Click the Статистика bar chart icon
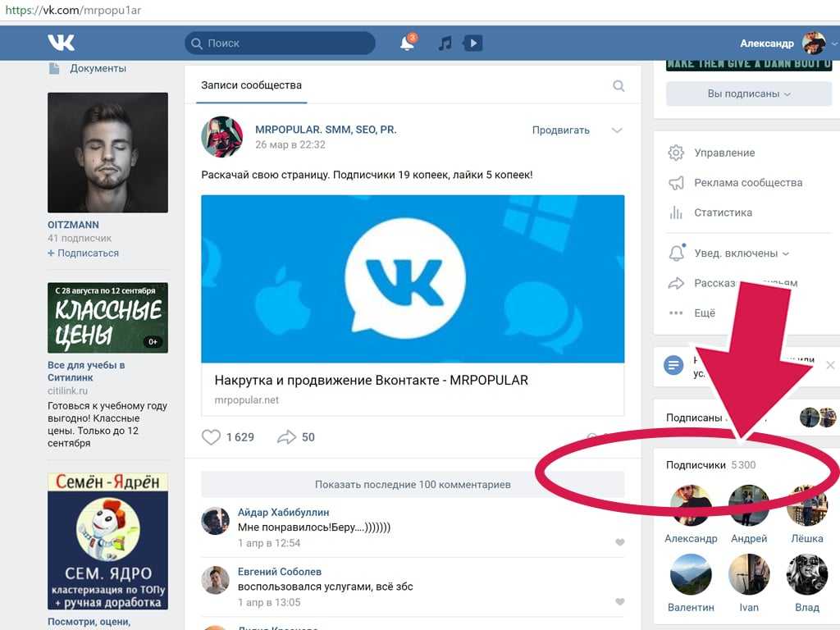Viewport: 840px width, 630px height. pos(676,212)
